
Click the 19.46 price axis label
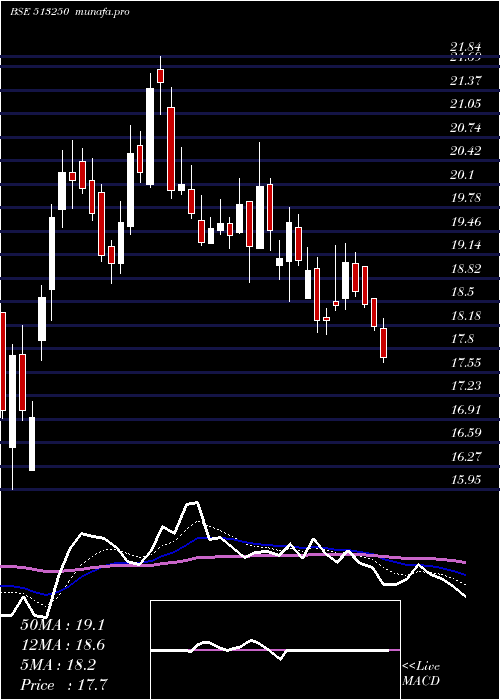tap(465, 222)
